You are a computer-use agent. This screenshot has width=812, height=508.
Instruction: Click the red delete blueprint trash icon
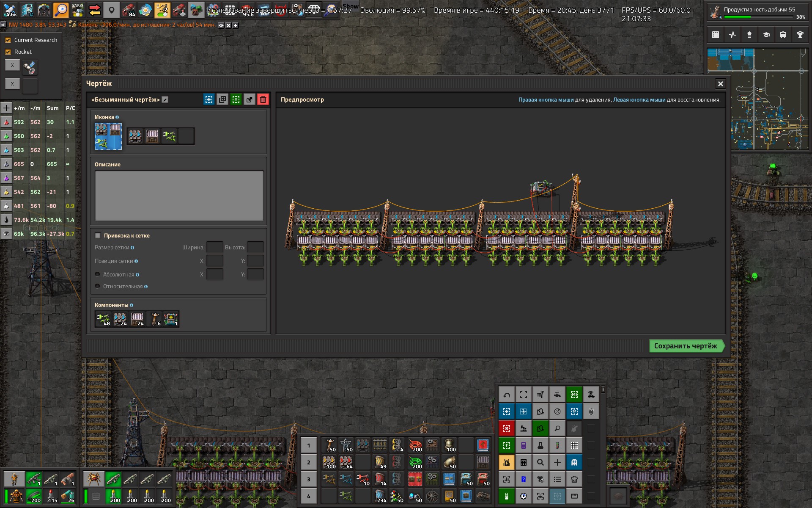pos(263,99)
